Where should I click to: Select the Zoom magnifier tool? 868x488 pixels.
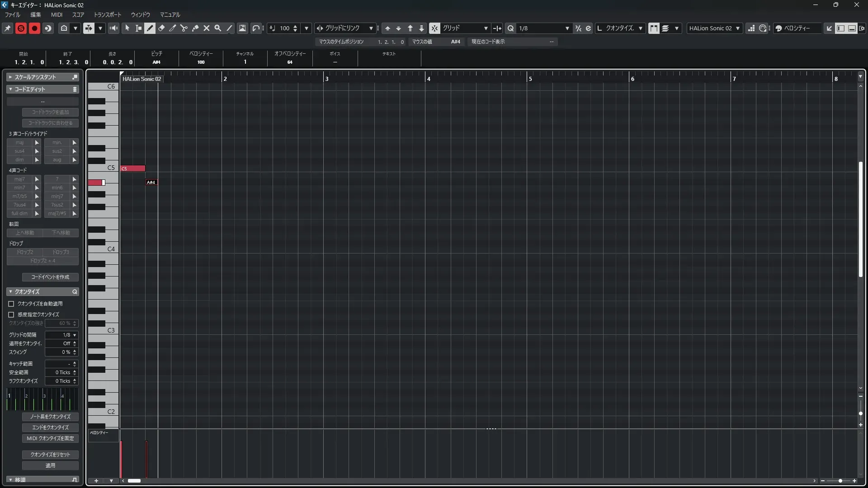coord(218,28)
